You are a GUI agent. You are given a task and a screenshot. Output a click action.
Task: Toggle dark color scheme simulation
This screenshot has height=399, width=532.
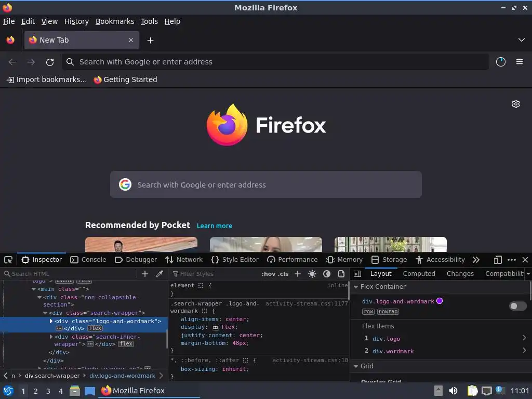coord(327,274)
